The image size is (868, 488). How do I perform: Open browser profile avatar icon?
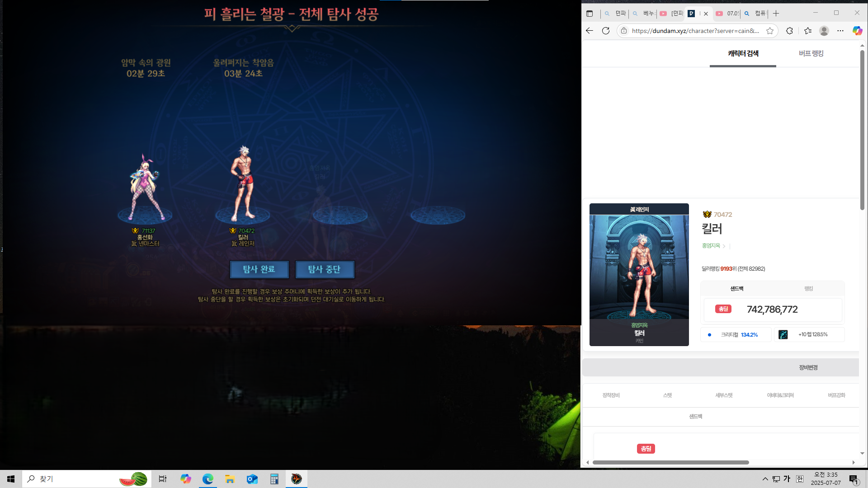coord(824,31)
